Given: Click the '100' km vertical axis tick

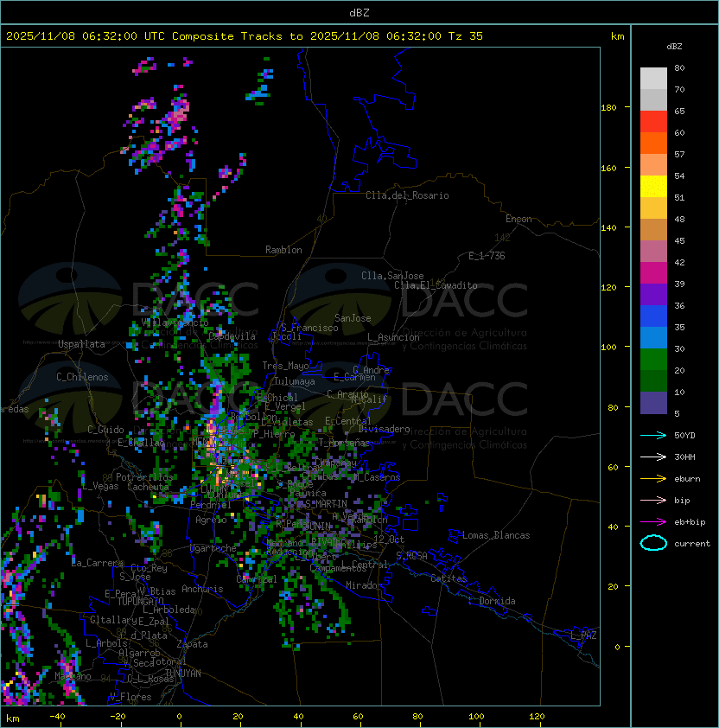Looking at the screenshot, I should 608,348.
